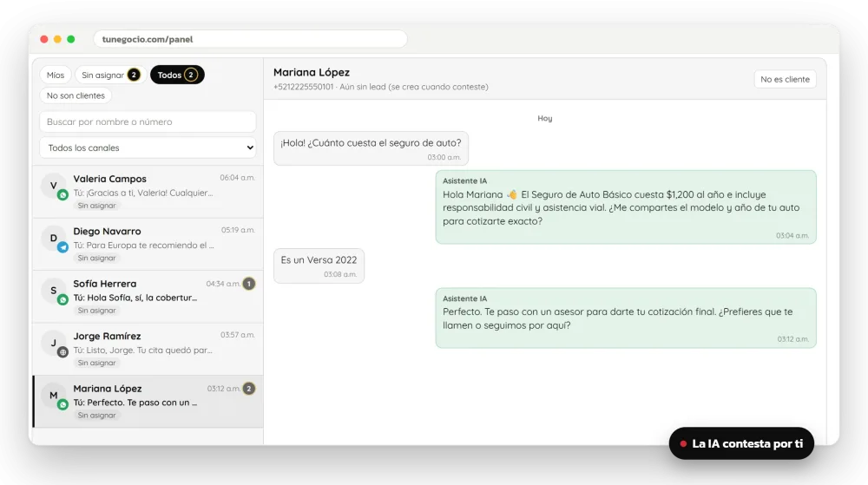Focus the Buscar por nombre o número field
The width and height of the screenshot is (868, 485).
coord(148,121)
